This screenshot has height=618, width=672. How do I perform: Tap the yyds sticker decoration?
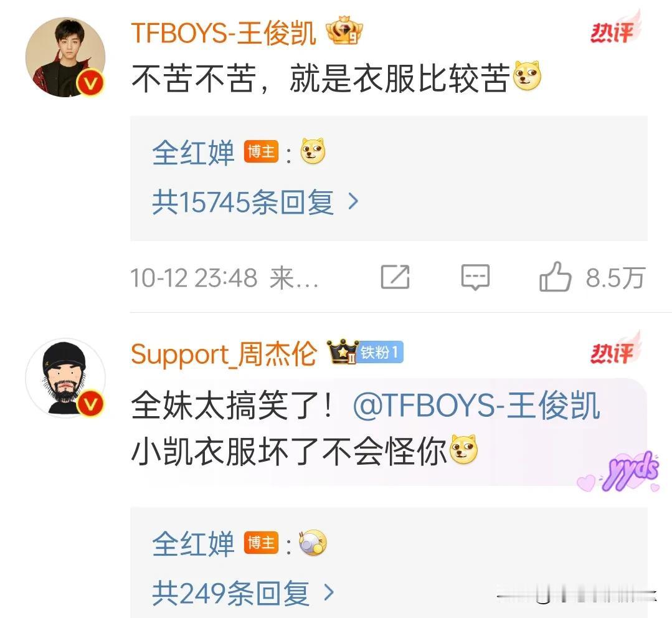619,471
